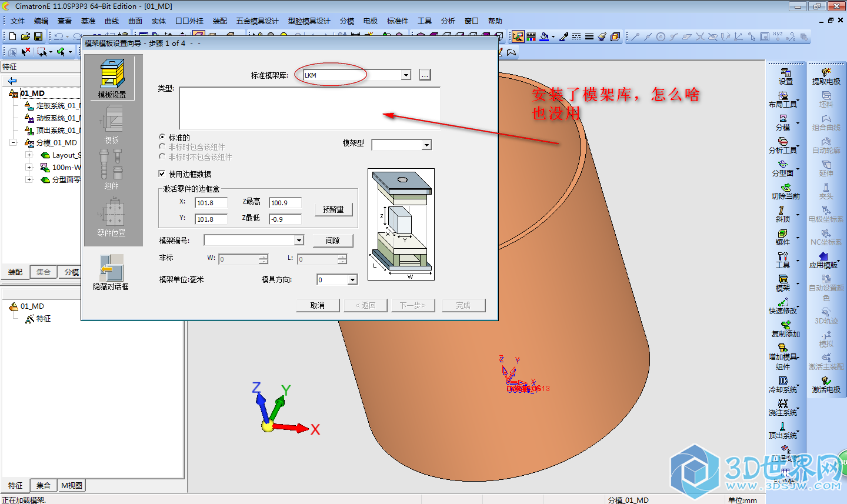Click the 间隙 button
The height and width of the screenshot is (504, 847).
point(333,241)
